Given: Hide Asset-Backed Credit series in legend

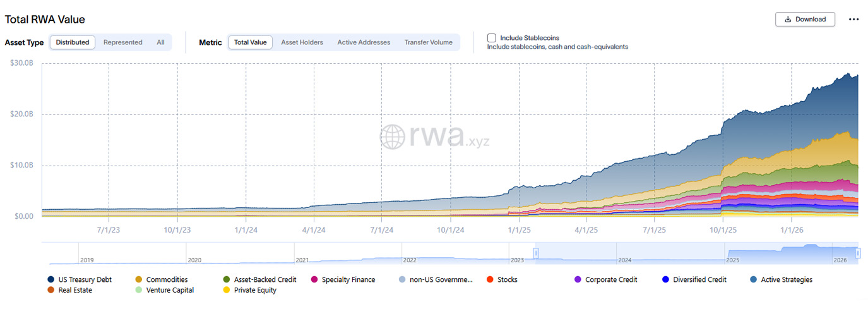Looking at the screenshot, I should [x=227, y=279].
